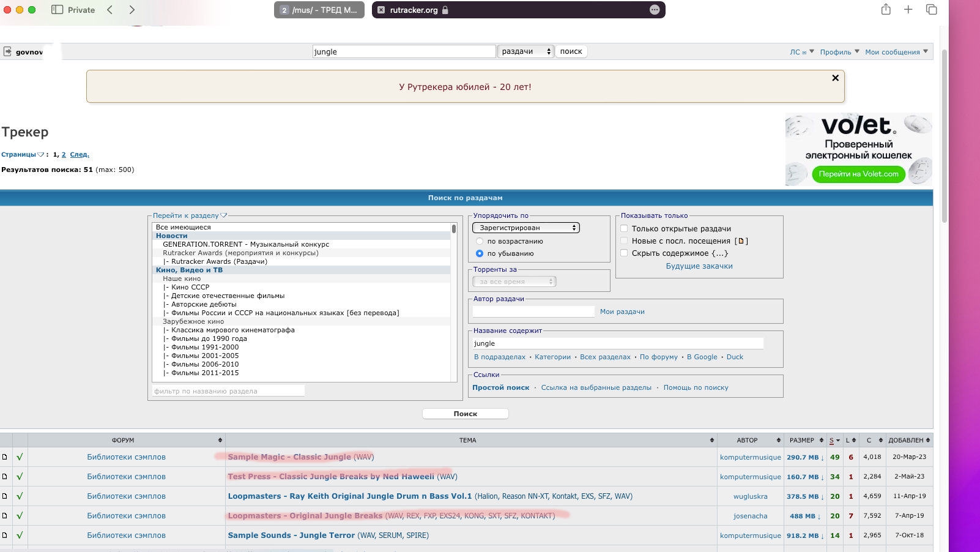Image resolution: width=980 pixels, height=552 pixels.
Task: Enable only open torrents checkbox
Action: (x=624, y=228)
